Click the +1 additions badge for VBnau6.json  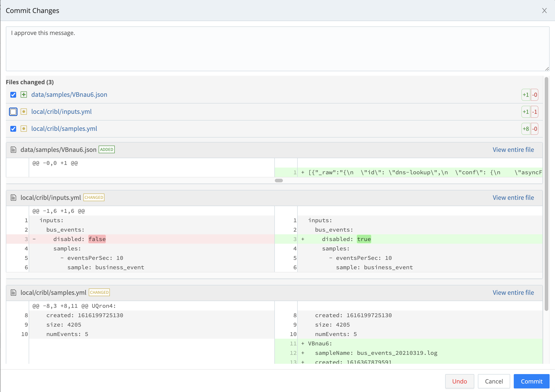[x=526, y=95]
